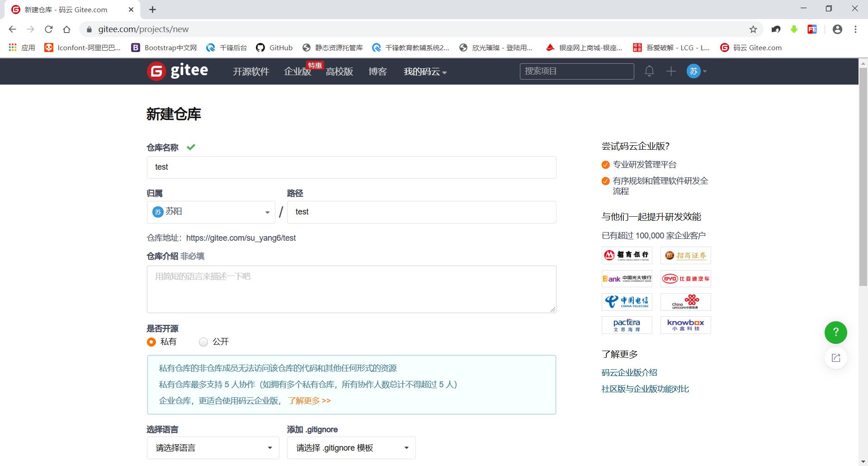Close the 新建仓库 tab
The width and height of the screenshot is (868, 466).
tap(131, 10)
